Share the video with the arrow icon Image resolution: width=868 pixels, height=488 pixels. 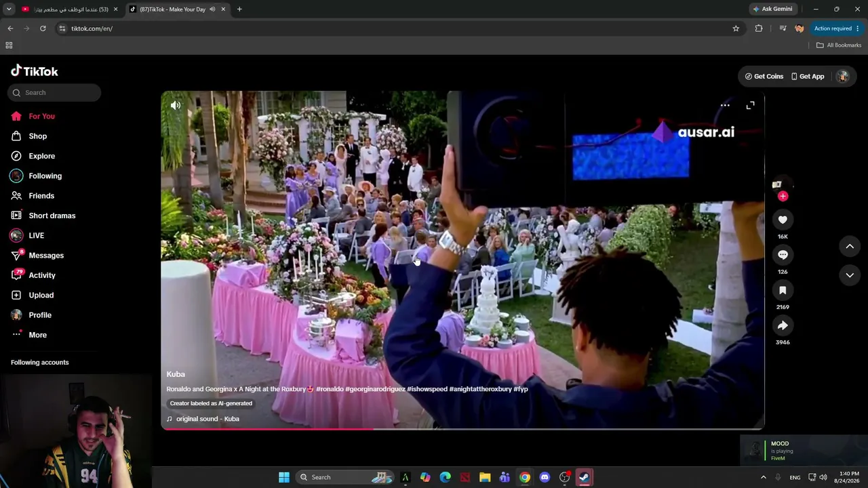(783, 325)
